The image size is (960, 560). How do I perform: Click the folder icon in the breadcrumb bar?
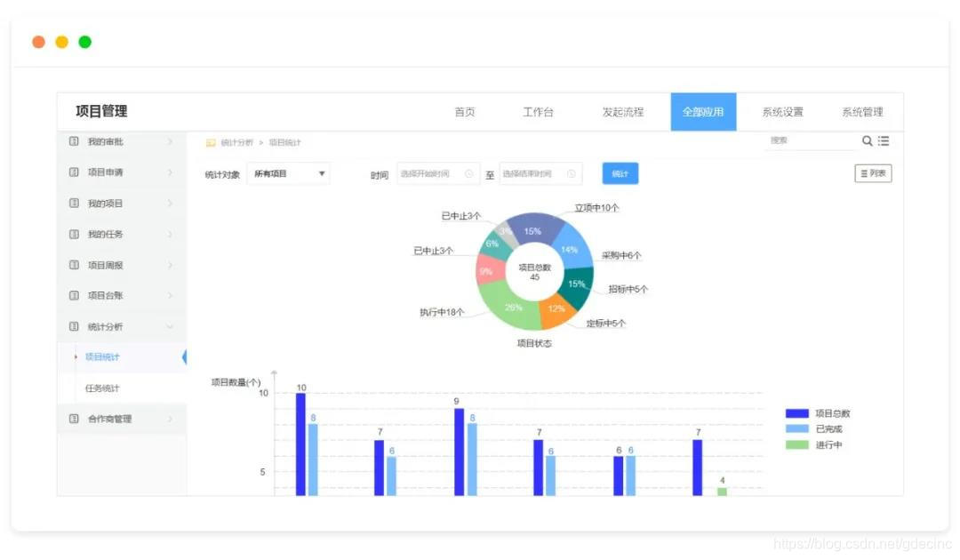[210, 141]
